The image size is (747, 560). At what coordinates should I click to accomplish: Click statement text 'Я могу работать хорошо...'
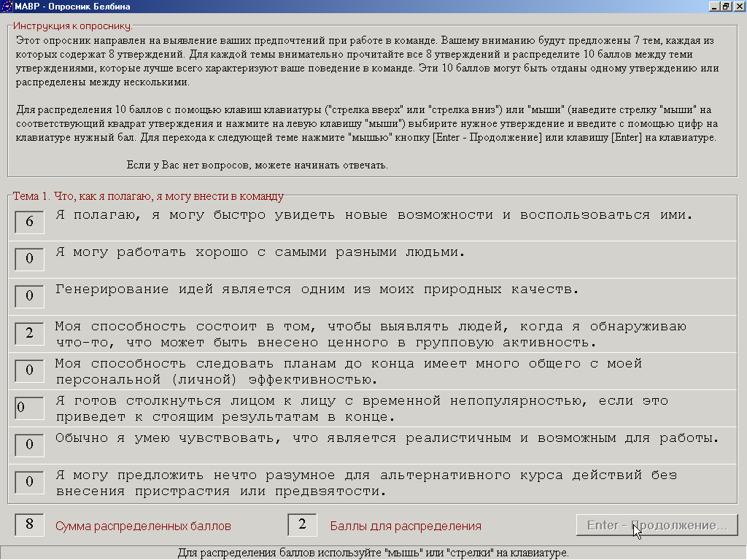tap(260, 252)
